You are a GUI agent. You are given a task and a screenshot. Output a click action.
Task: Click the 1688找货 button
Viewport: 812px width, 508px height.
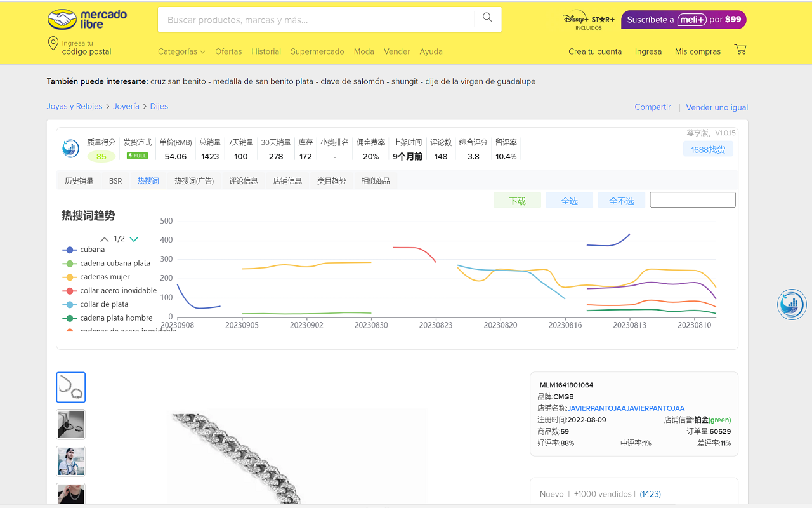point(708,149)
